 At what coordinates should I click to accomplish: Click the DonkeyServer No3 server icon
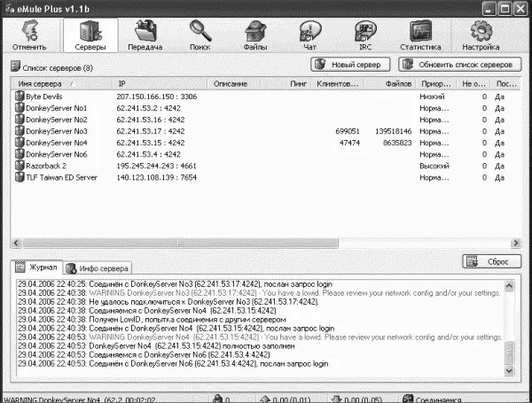coord(20,131)
